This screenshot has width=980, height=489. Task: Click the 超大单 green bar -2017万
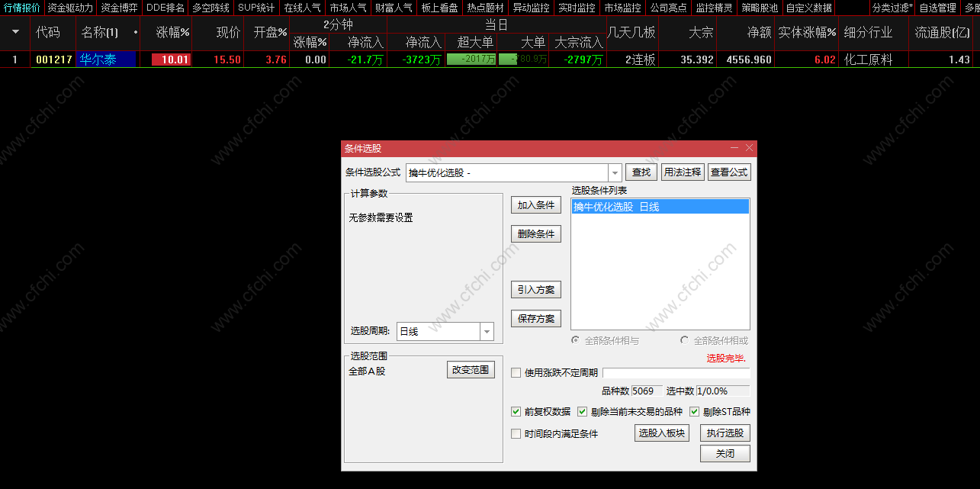[471, 60]
